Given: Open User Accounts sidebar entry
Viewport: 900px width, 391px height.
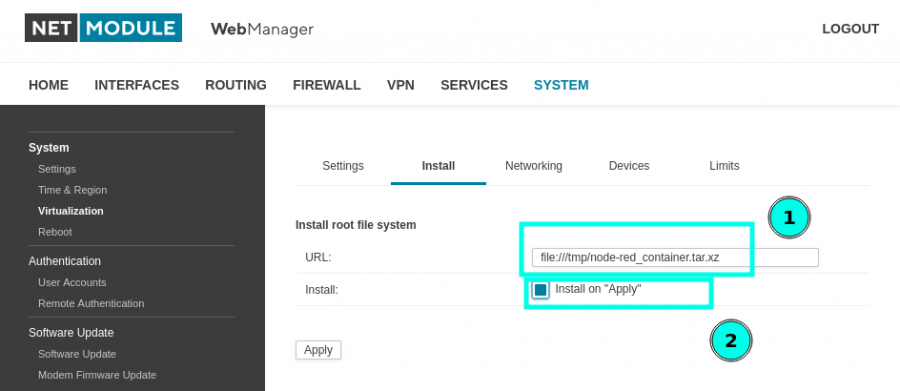Looking at the screenshot, I should 72,282.
